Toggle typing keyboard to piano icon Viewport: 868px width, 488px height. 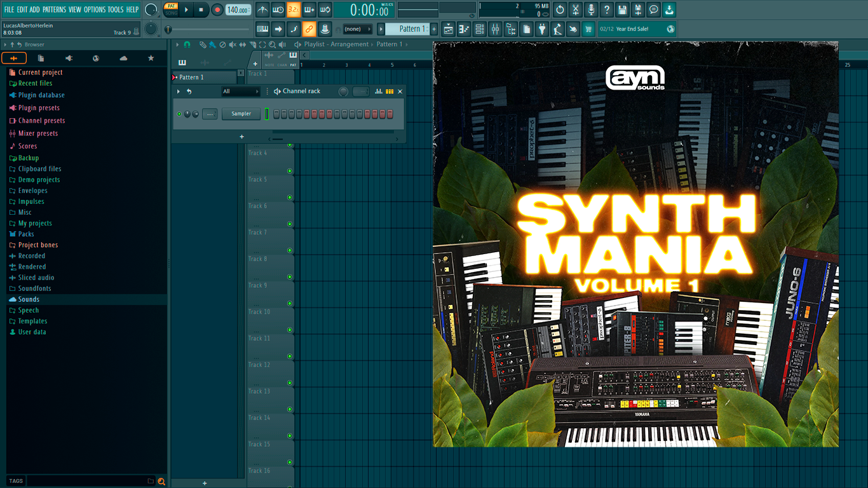click(262, 29)
